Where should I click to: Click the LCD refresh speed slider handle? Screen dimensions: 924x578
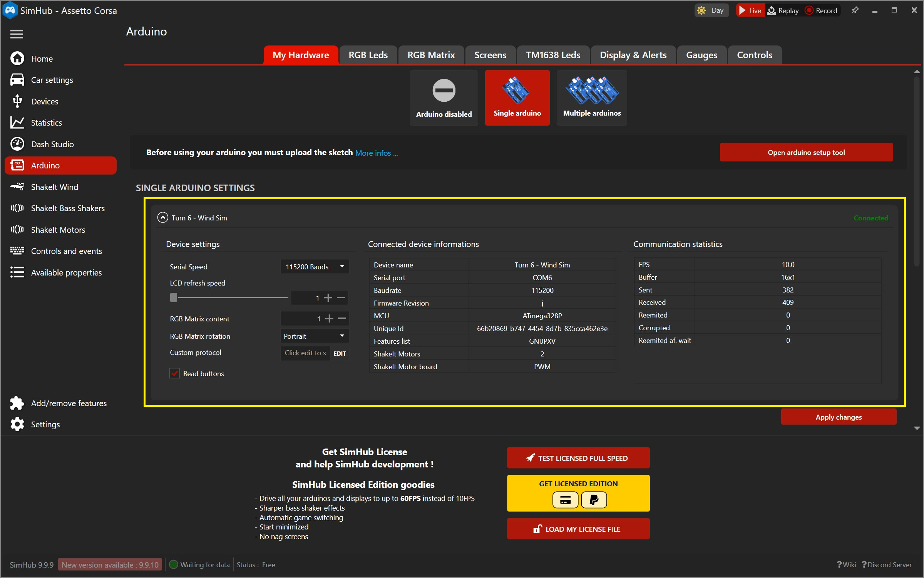[x=174, y=297]
